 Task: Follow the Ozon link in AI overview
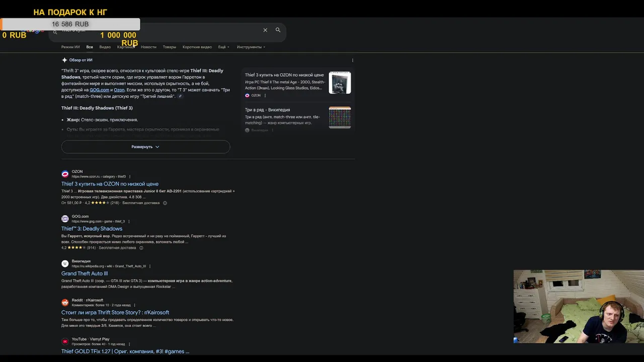click(119, 90)
